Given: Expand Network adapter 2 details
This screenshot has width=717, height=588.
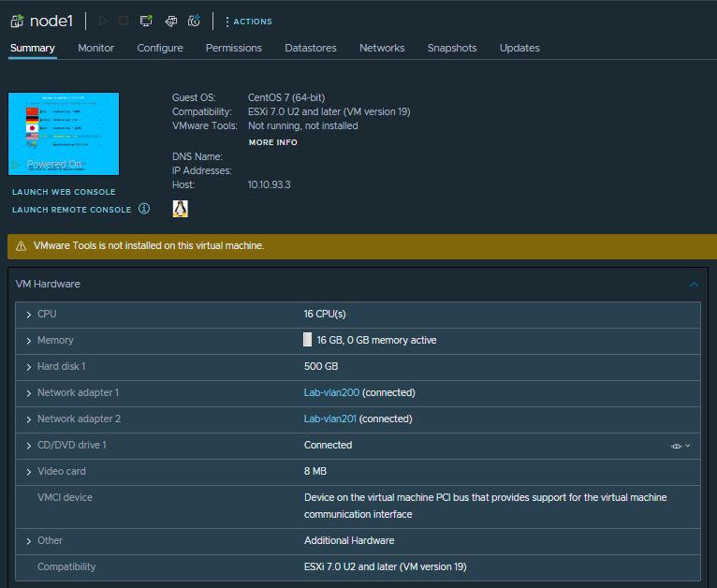Looking at the screenshot, I should (29, 419).
